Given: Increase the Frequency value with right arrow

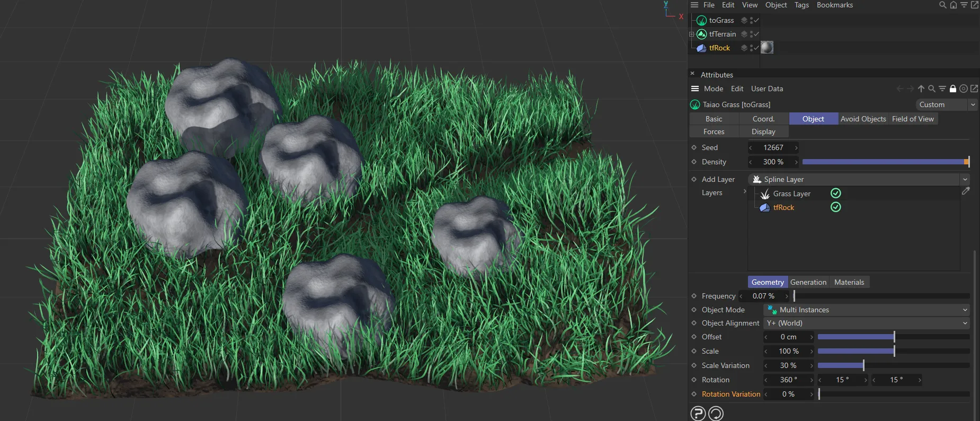Looking at the screenshot, I should pyautogui.click(x=787, y=296).
